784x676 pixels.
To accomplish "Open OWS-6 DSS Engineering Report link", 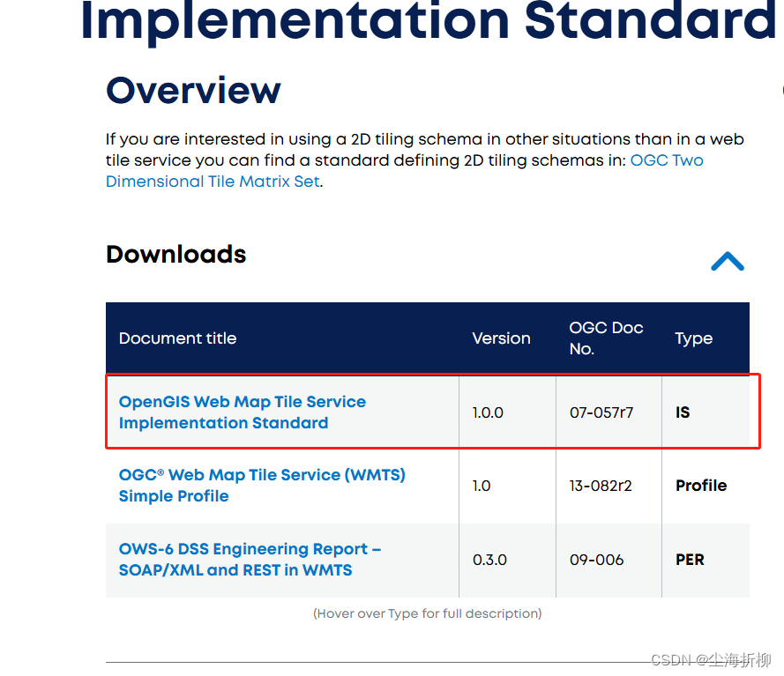I will (x=250, y=559).
